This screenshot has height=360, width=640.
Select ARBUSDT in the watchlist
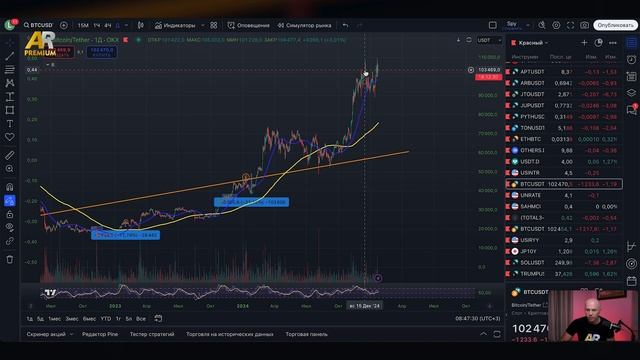[564, 83]
